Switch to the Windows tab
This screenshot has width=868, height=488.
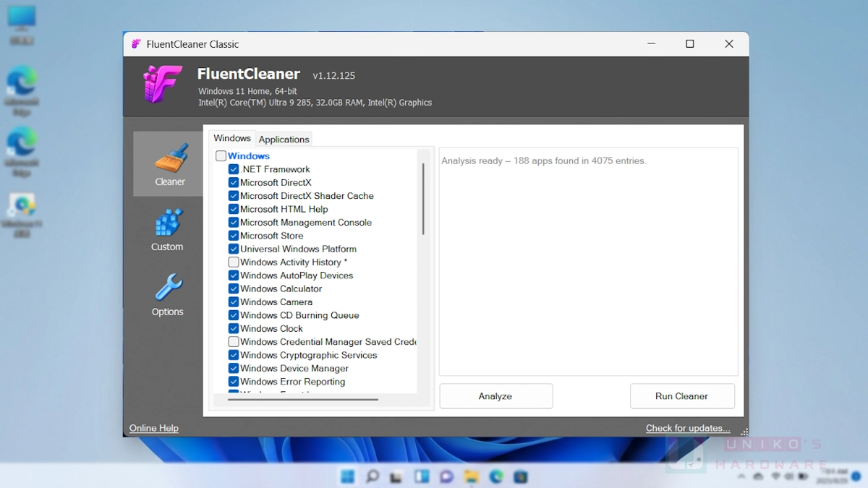pos(232,138)
